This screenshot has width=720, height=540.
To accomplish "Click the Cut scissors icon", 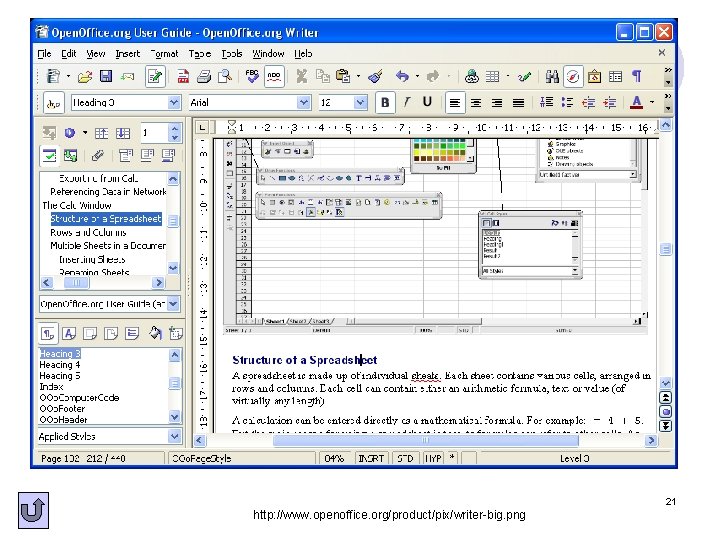I will 301,76.
